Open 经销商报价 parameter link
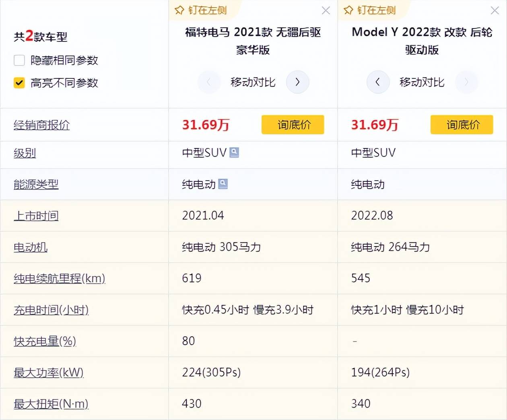507x420 pixels. pos(41,125)
